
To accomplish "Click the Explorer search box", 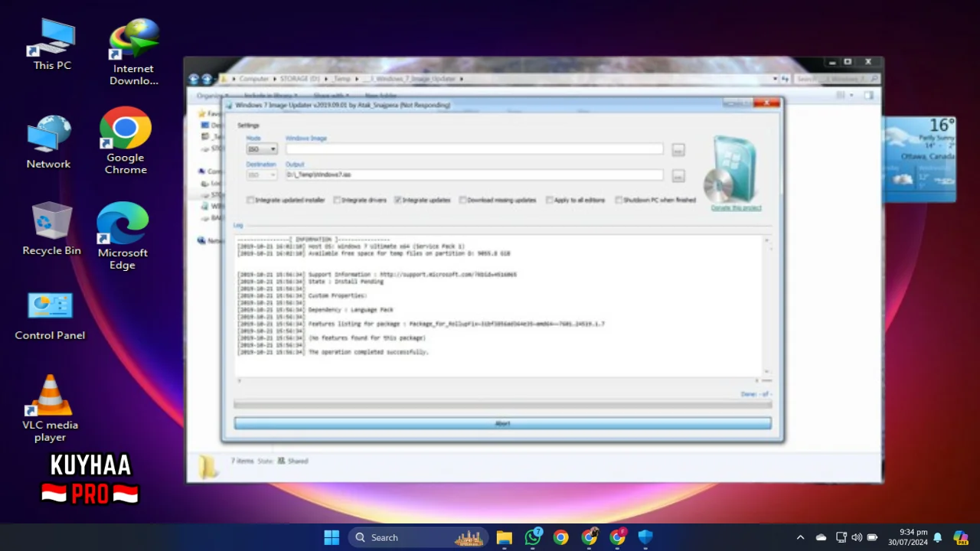I will click(836, 79).
